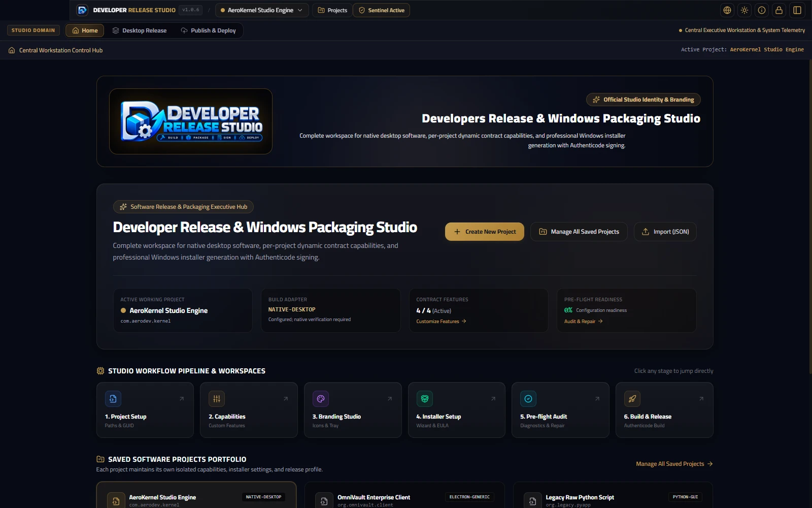Click the Capabilities sliders icon

click(217, 399)
